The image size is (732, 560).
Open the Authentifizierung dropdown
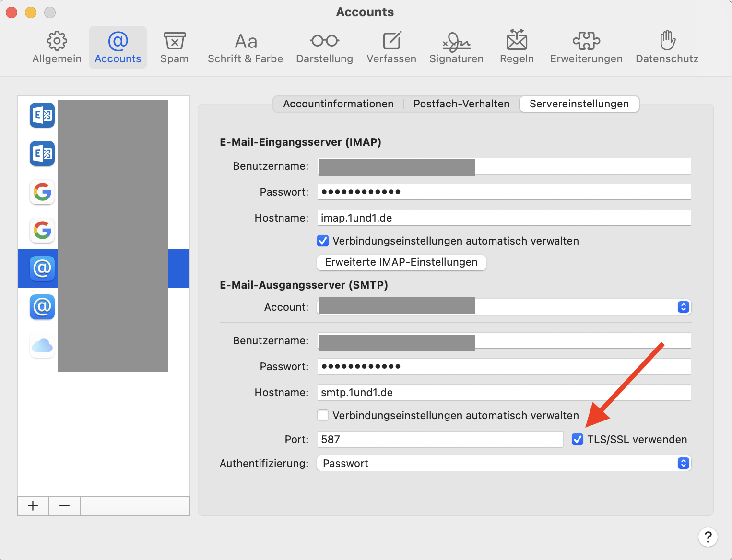pos(504,463)
